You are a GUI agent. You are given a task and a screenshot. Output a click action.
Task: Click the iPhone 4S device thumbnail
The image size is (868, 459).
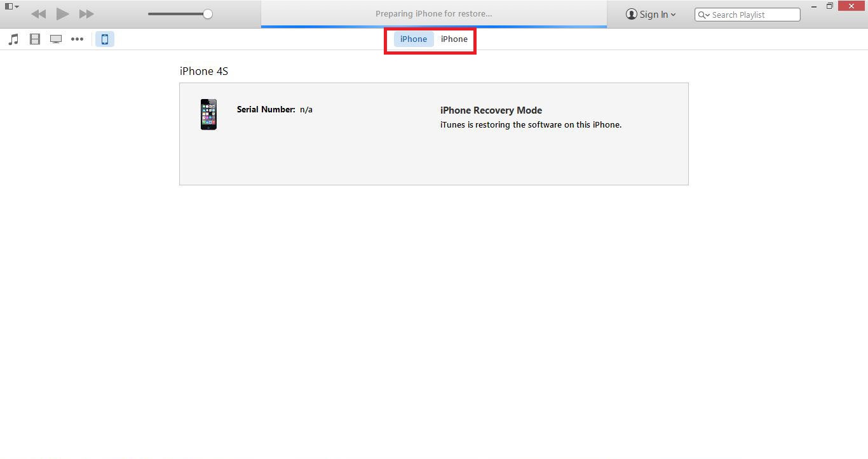(208, 114)
